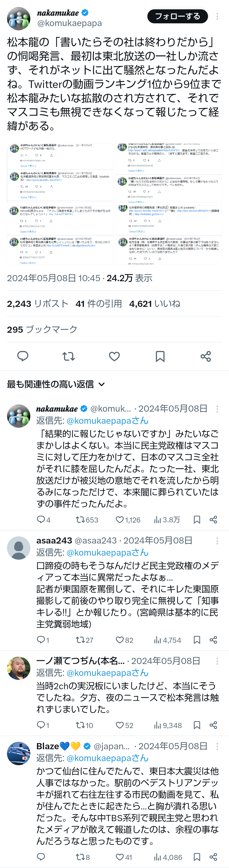This screenshot has height=868, width=229.
Task: Bookmark the 一ノ瀬てつぢん reply
Action: click(197, 725)
